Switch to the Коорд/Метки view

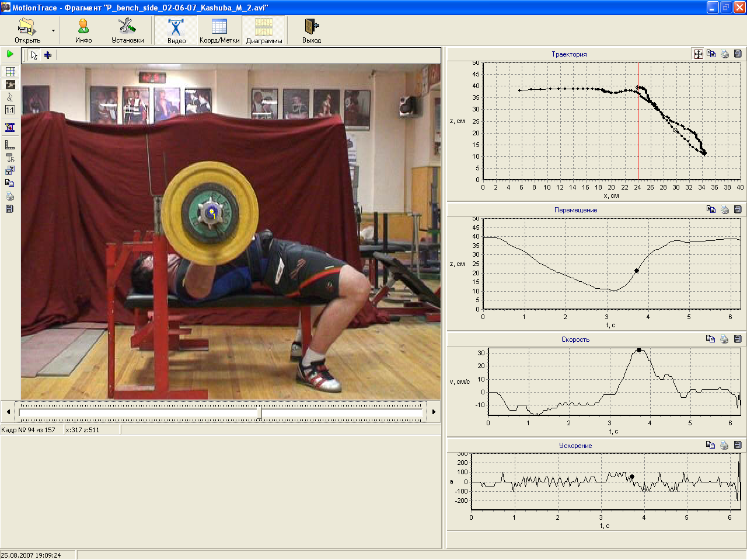click(219, 31)
